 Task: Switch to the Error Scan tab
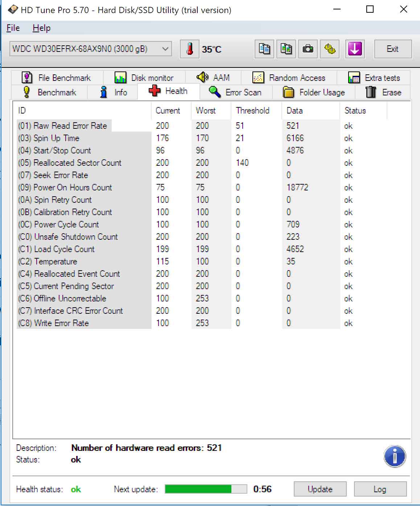[x=235, y=92]
